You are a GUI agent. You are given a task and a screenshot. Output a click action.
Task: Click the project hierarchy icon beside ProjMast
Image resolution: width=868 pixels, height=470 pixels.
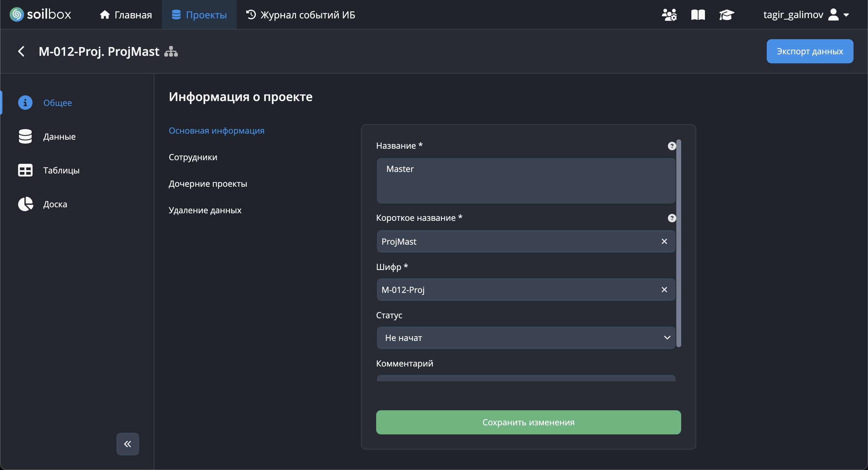(x=171, y=51)
